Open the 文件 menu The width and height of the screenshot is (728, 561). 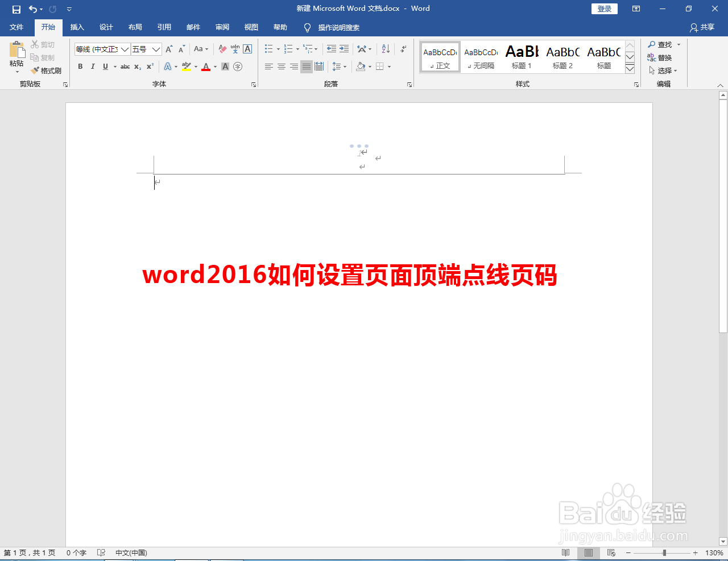click(x=16, y=27)
